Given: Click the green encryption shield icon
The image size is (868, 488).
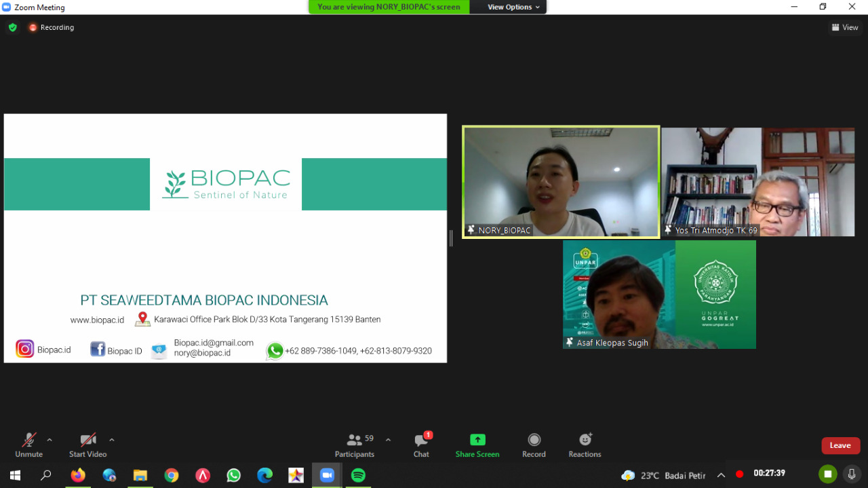Looking at the screenshot, I should tap(12, 27).
